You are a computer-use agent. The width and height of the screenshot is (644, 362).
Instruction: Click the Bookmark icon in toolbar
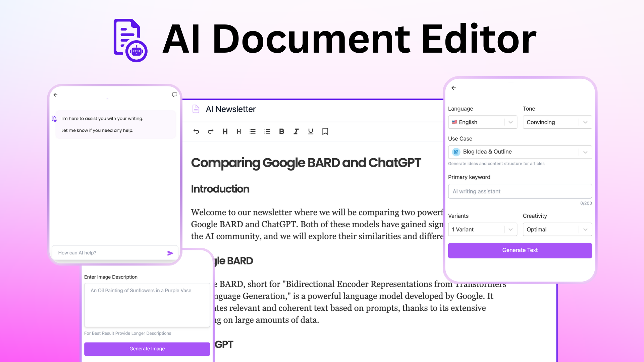pos(326,131)
